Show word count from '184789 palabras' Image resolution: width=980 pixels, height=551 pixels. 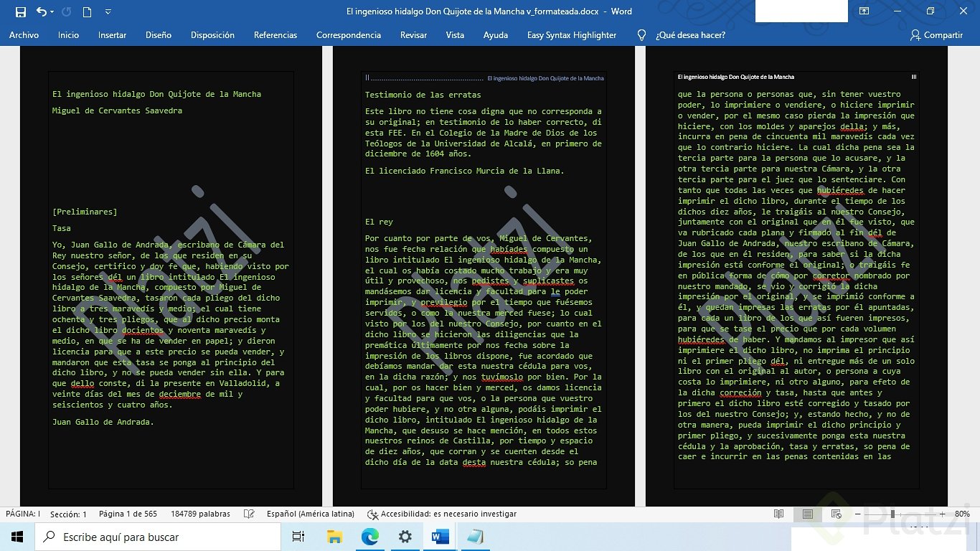tap(200, 514)
